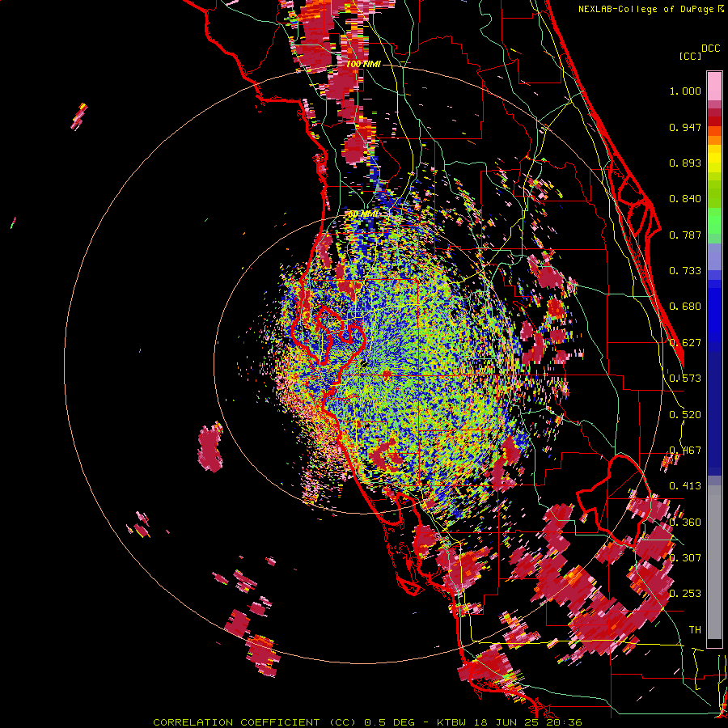This screenshot has height=728, width=728.
Task: Pick the yellow band on color bar
Action: click(714, 159)
